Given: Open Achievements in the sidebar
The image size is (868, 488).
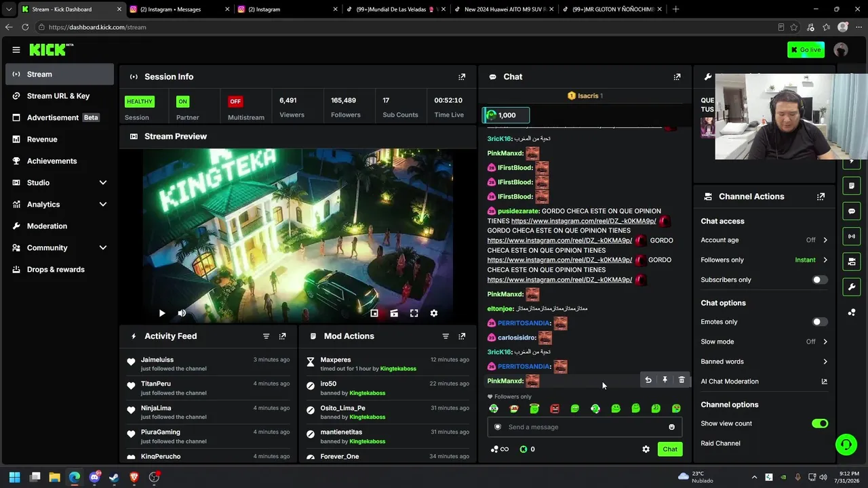Looking at the screenshot, I should 60,161.
